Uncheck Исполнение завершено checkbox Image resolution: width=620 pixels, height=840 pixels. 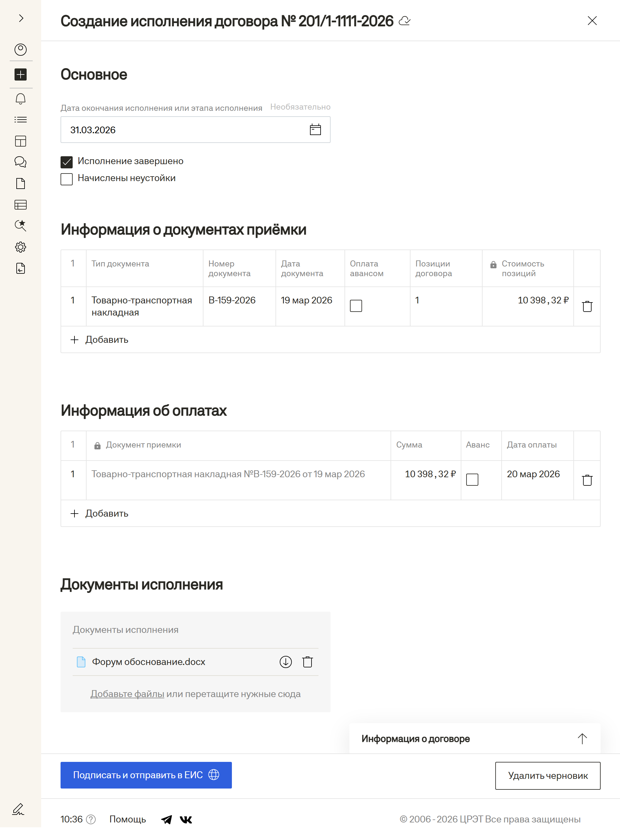pos(67,162)
